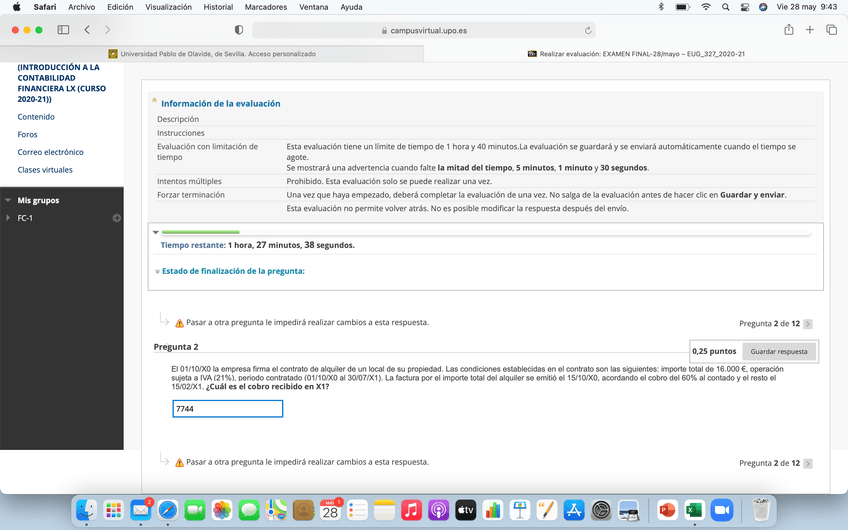Click the Siri icon in menu bar
Screen dimensions: 848x530
(x=763, y=7)
